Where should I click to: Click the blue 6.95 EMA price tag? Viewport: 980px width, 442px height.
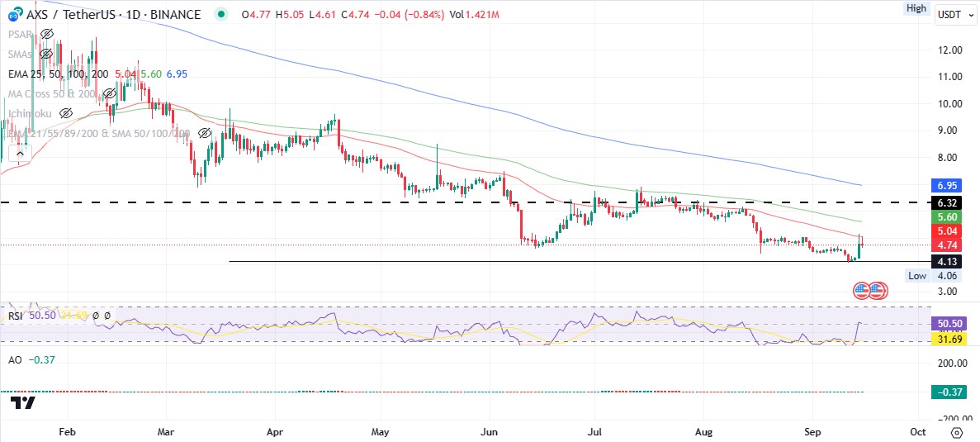(x=948, y=185)
